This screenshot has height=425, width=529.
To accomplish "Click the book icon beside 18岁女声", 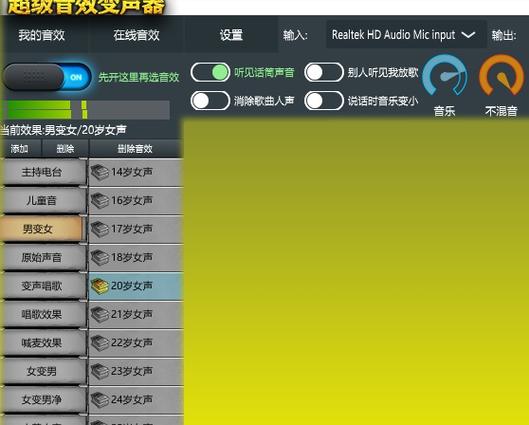I will click(x=100, y=257).
